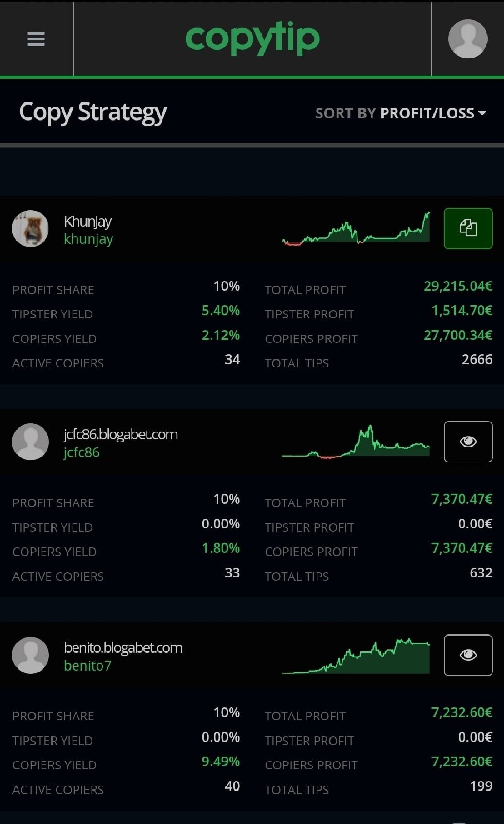Open the user profile avatar icon
504x824 pixels.
pos(467,39)
